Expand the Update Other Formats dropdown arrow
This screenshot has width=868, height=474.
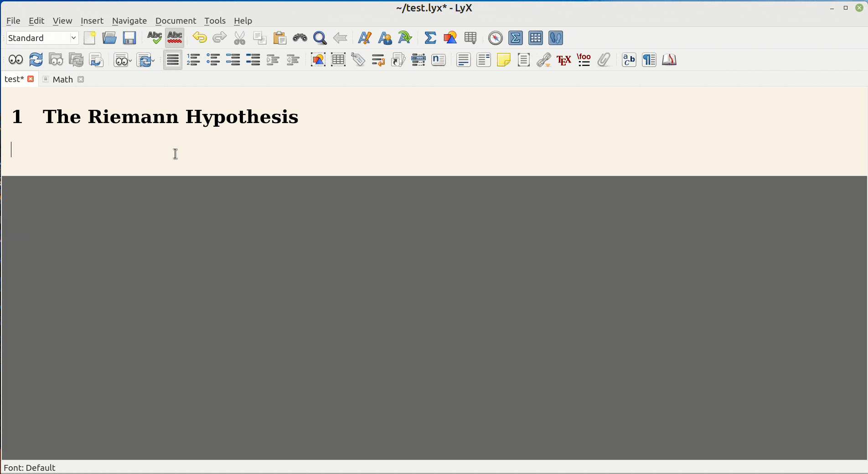click(153, 60)
